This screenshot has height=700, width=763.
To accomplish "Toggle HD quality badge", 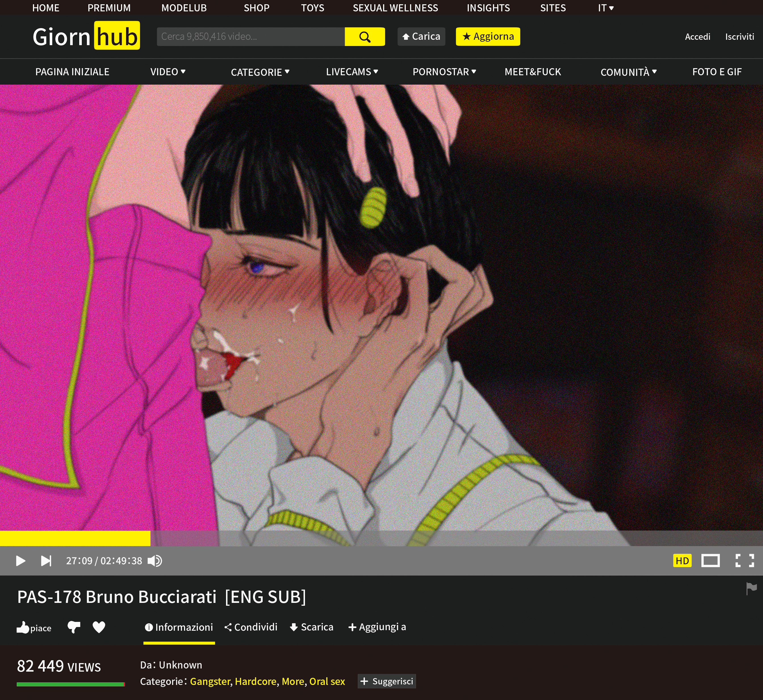I will (x=682, y=561).
